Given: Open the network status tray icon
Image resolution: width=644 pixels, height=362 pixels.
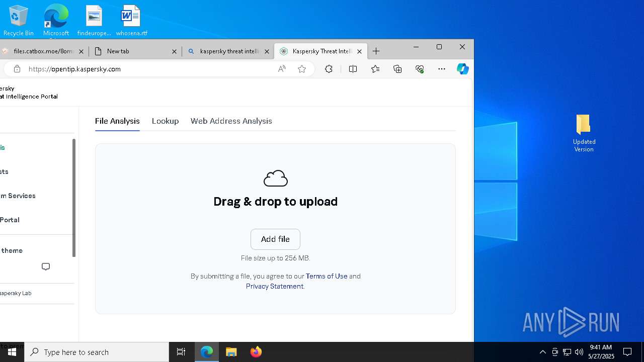Looking at the screenshot, I should (567, 352).
